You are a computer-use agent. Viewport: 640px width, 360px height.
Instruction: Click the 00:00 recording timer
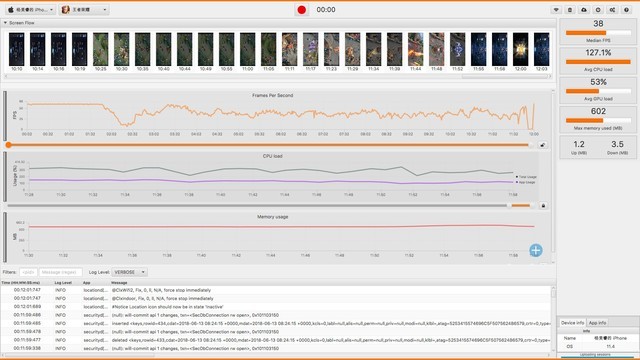(326, 10)
